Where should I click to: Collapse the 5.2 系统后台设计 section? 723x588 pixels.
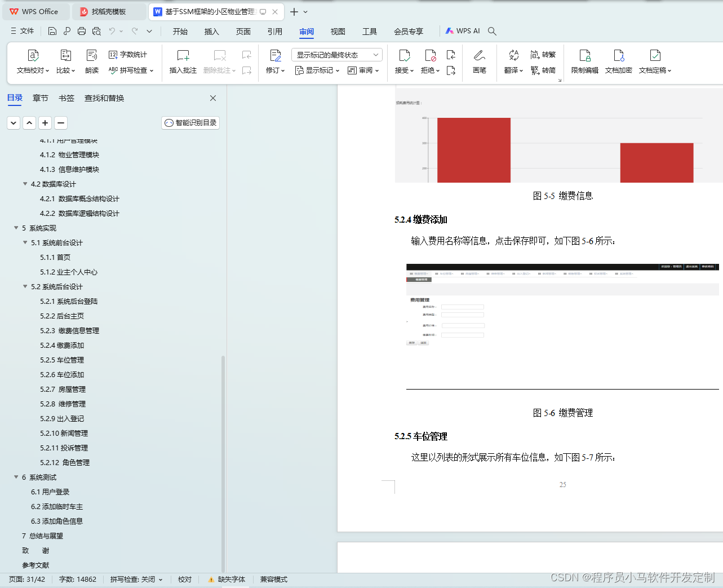pyautogui.click(x=25, y=286)
